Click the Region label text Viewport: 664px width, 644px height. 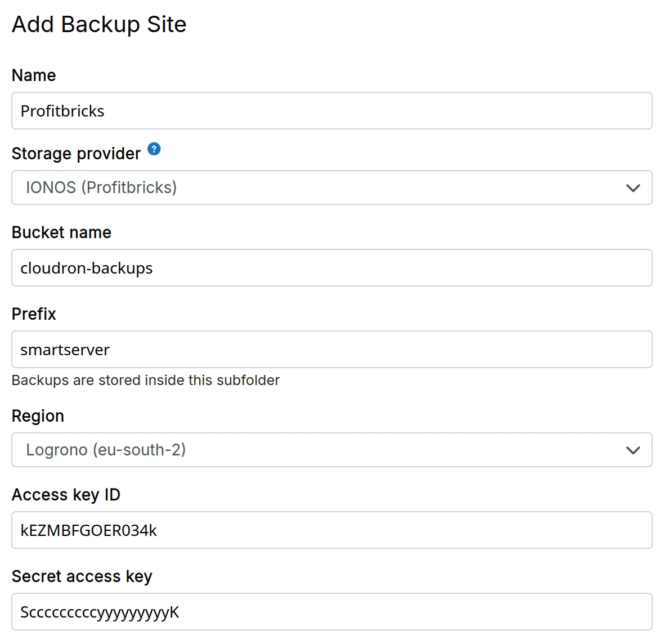click(x=38, y=416)
